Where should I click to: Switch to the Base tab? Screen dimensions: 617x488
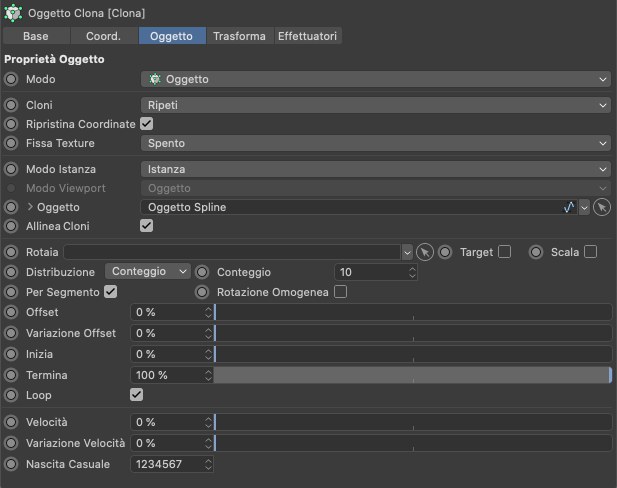point(36,36)
